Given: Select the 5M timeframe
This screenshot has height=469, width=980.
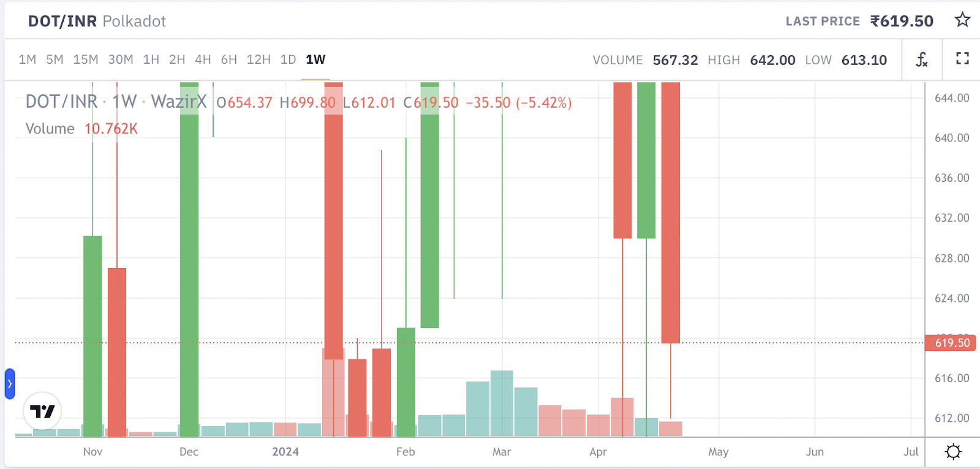Looking at the screenshot, I should [x=55, y=59].
